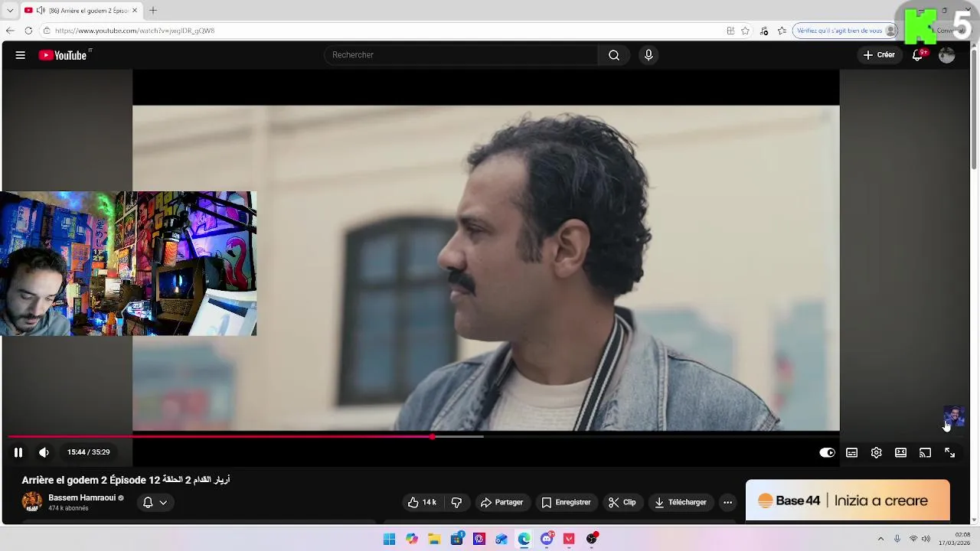Screen dimensions: 980x551
Task: Click the 15:44 / 35:29 time display
Action: (88, 452)
